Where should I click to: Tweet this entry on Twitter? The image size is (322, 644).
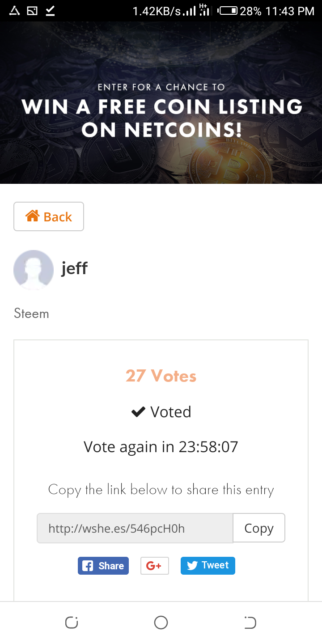[208, 565]
